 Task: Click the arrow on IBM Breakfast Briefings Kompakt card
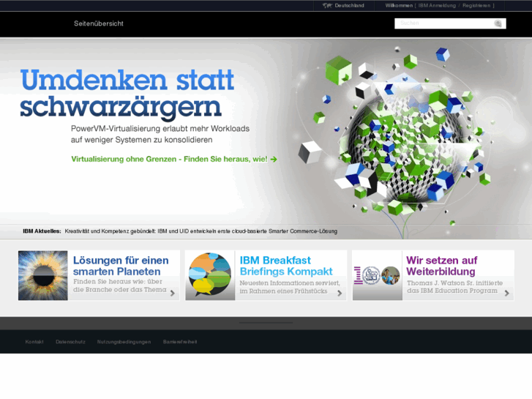tap(340, 293)
